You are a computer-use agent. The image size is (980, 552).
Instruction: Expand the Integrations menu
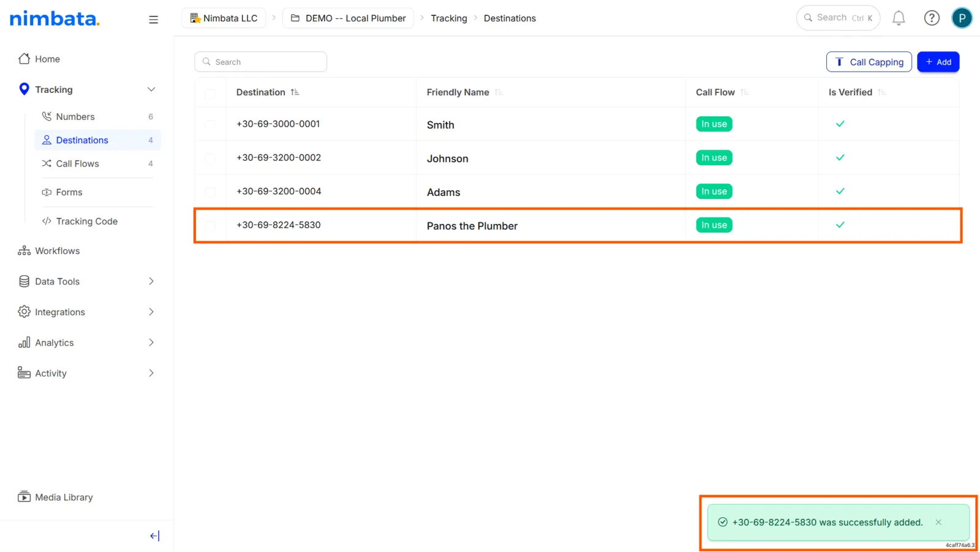[151, 312]
